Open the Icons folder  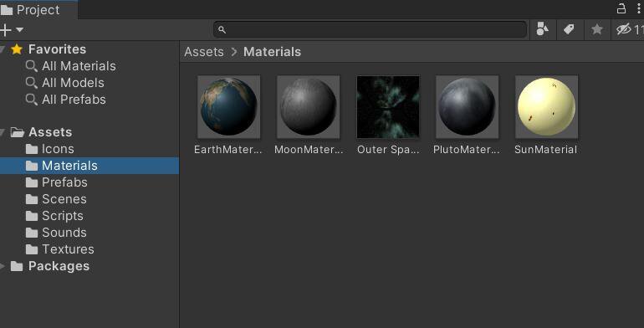coord(58,149)
